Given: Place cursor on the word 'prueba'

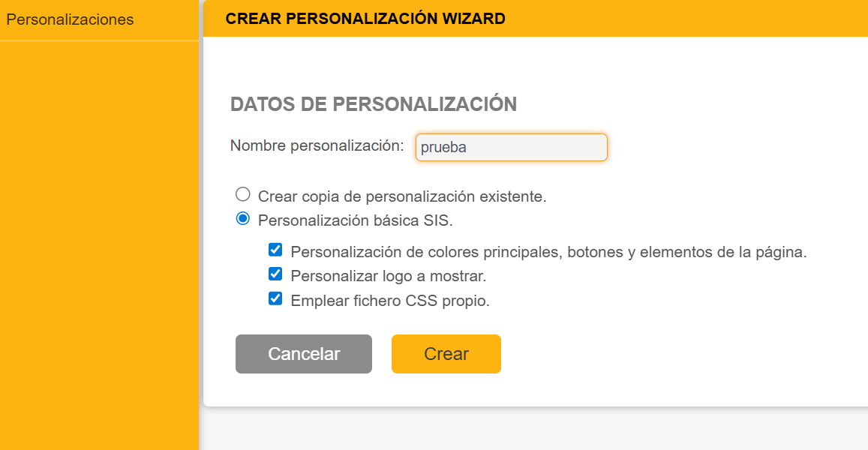Looking at the screenshot, I should [443, 148].
